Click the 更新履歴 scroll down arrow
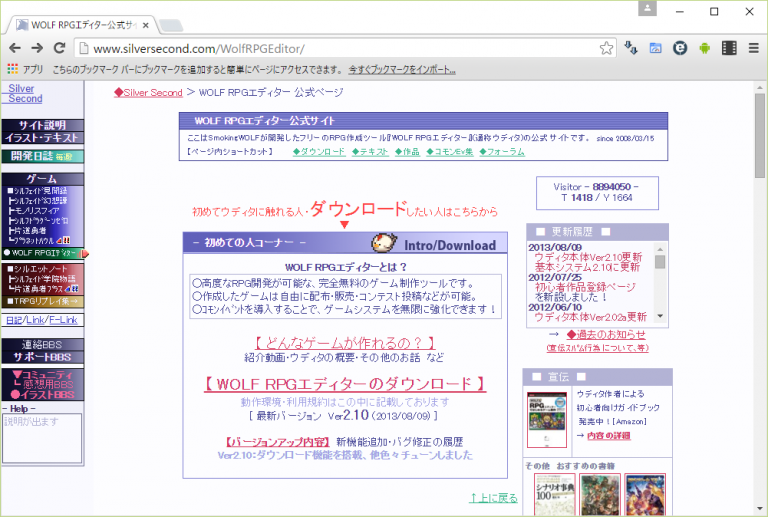This screenshot has width=768, height=517. [660, 317]
